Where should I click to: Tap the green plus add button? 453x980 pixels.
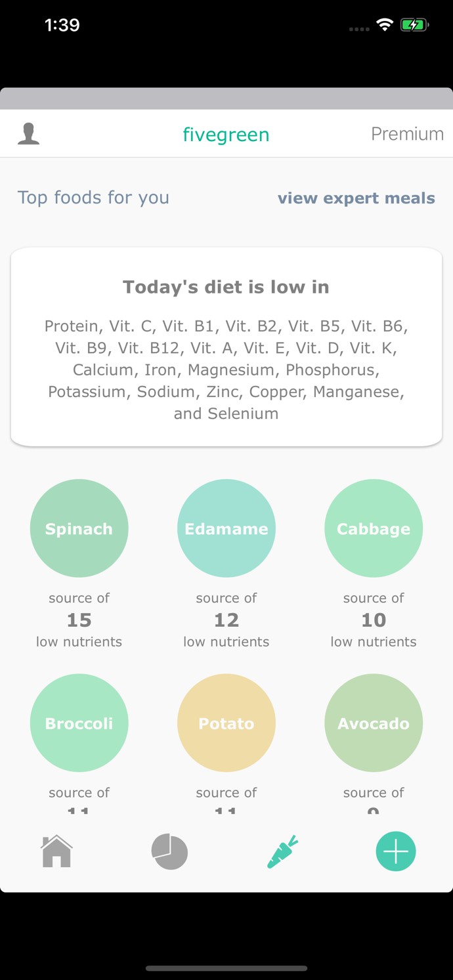[x=396, y=851]
